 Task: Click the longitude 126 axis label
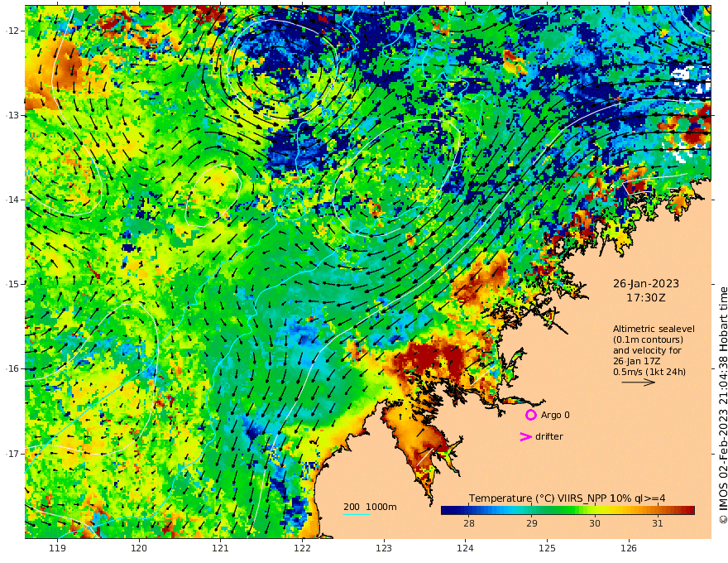point(629,549)
